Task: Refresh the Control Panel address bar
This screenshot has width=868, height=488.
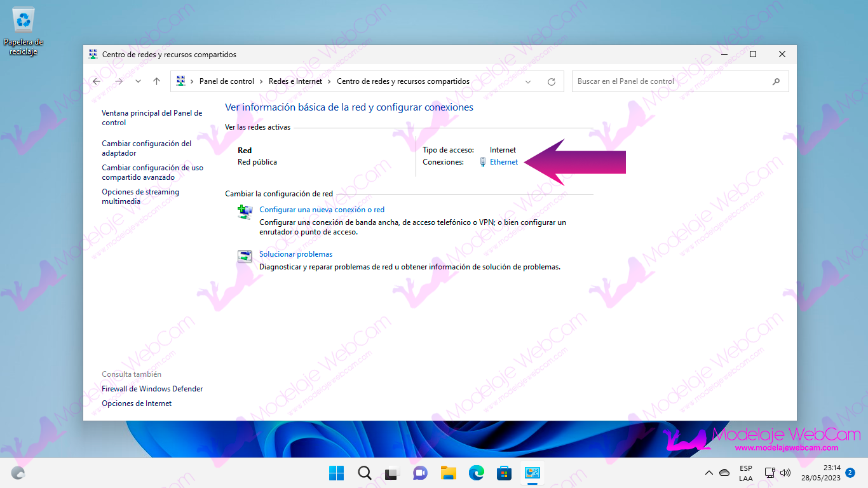Action: click(x=552, y=81)
